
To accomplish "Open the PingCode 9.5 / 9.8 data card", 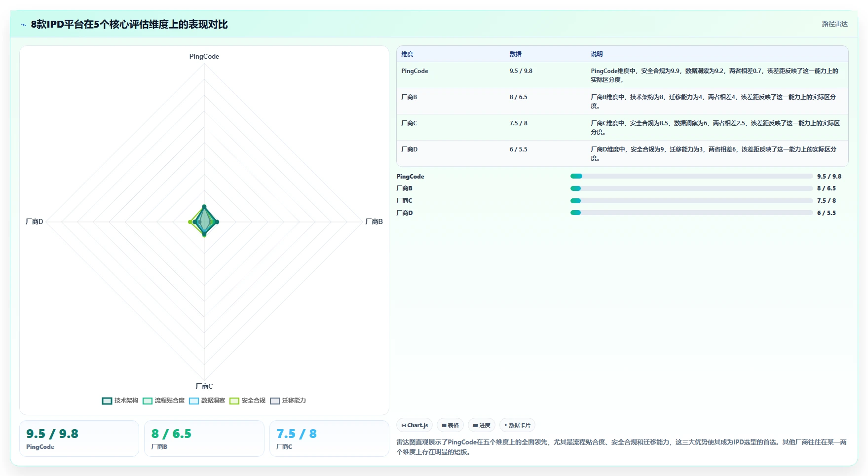I will (79, 439).
